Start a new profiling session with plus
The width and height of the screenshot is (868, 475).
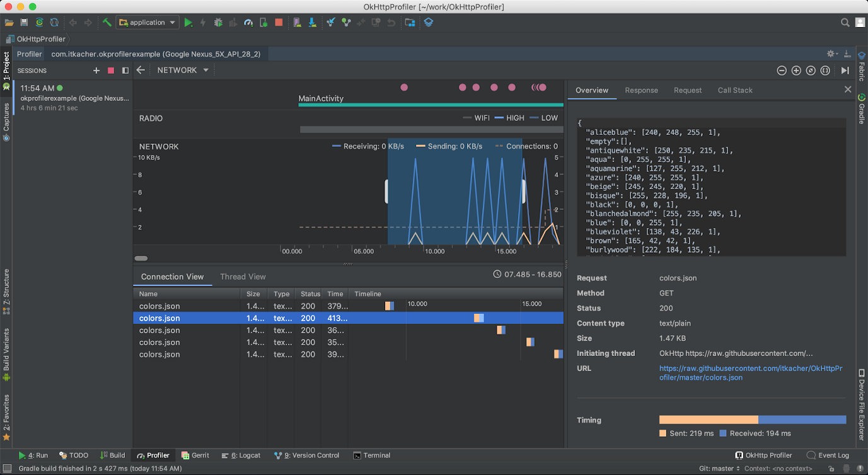pos(96,71)
